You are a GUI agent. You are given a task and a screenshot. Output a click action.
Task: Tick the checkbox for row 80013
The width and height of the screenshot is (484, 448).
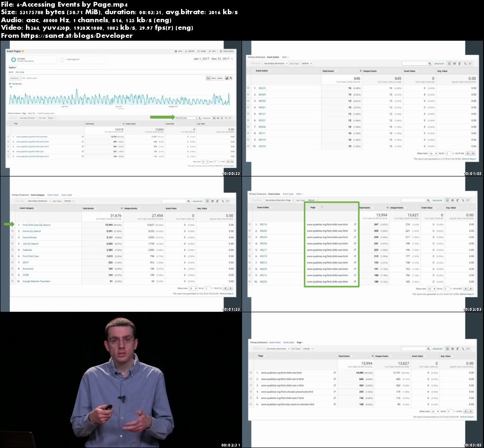pyautogui.click(x=250, y=263)
